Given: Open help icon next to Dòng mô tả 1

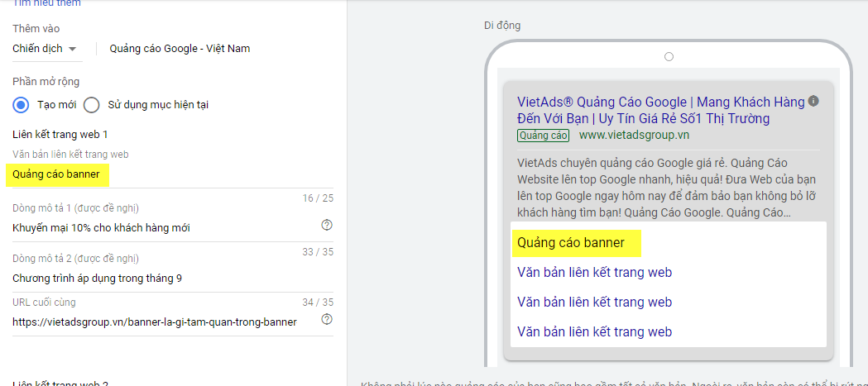Looking at the screenshot, I should point(327,225).
